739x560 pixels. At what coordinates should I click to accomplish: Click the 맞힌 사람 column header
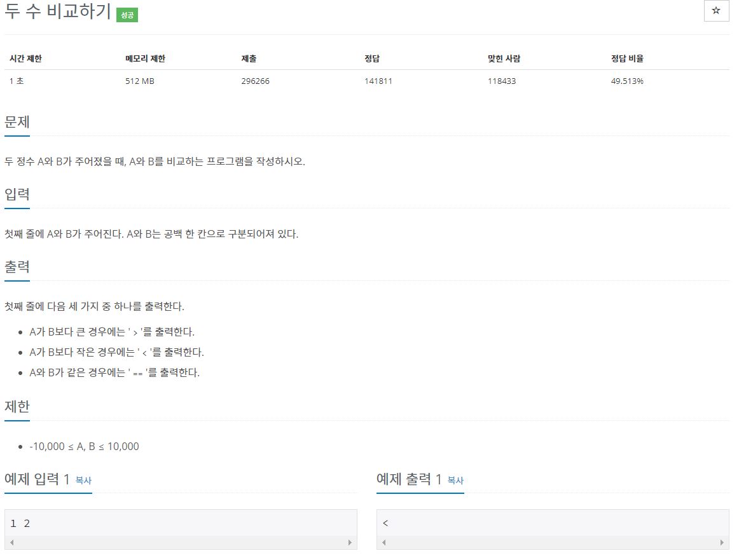click(x=504, y=58)
